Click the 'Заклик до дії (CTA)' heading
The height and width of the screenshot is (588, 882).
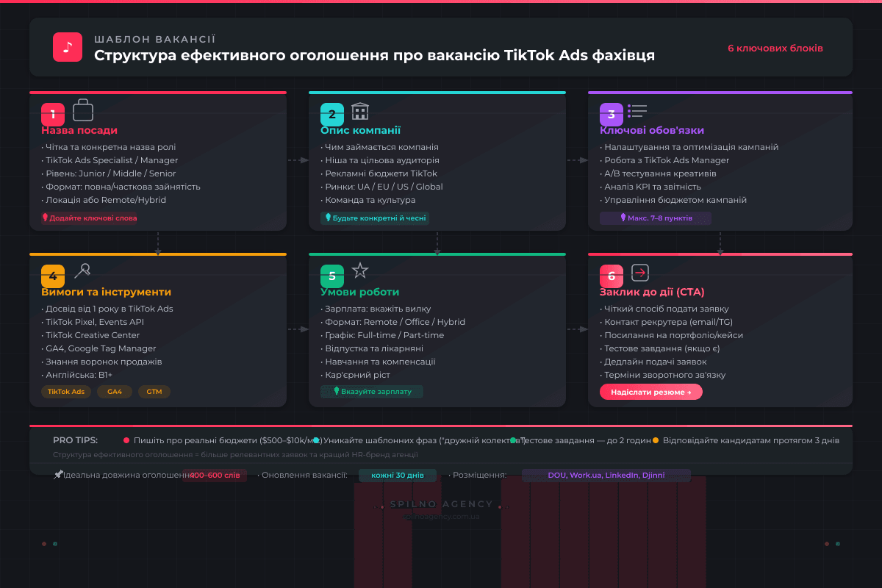652,293
